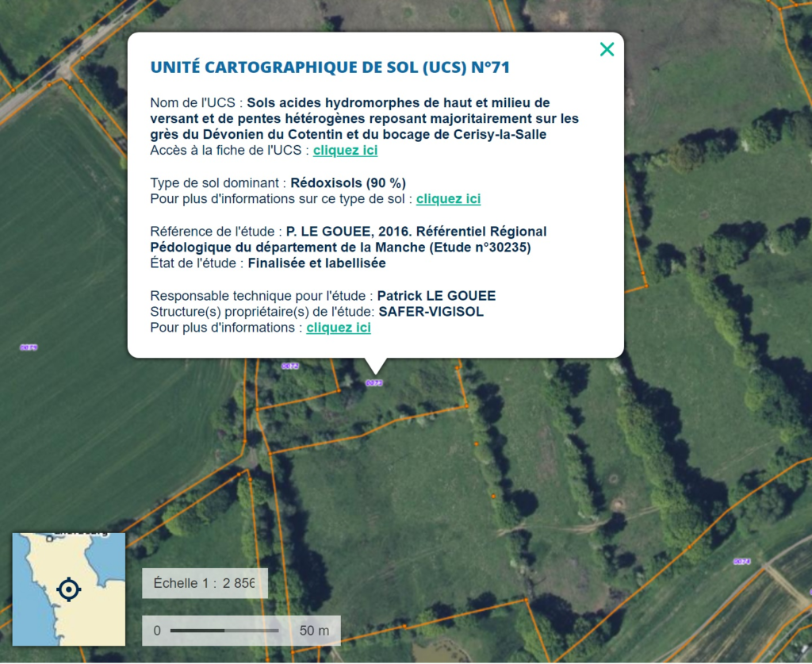
Task: Open the UCS fact sheet link
Action: 345,151
